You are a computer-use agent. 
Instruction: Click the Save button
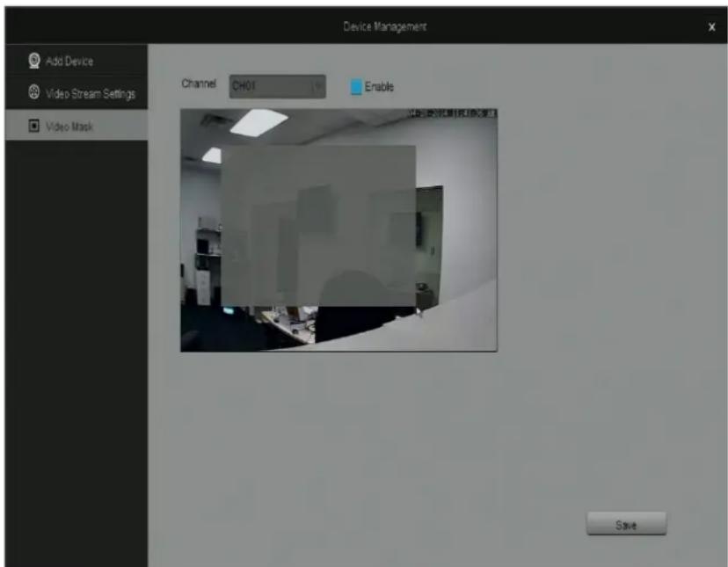pyautogui.click(x=626, y=524)
